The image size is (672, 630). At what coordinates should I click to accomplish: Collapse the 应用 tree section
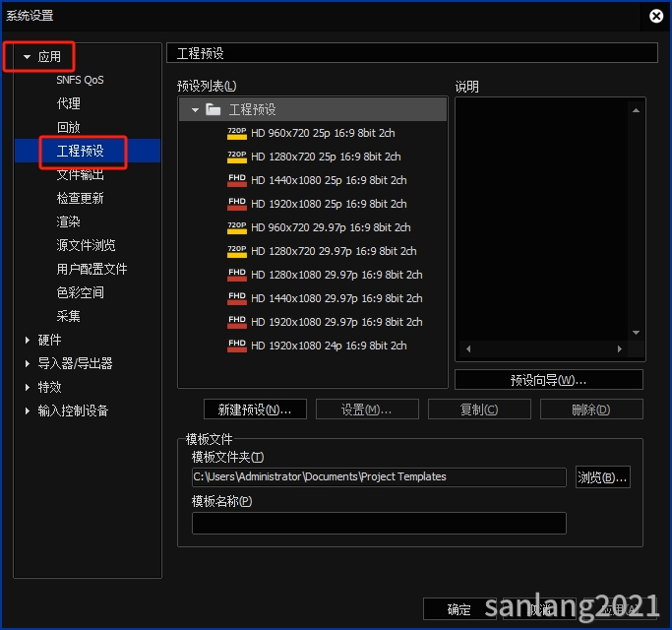27,57
